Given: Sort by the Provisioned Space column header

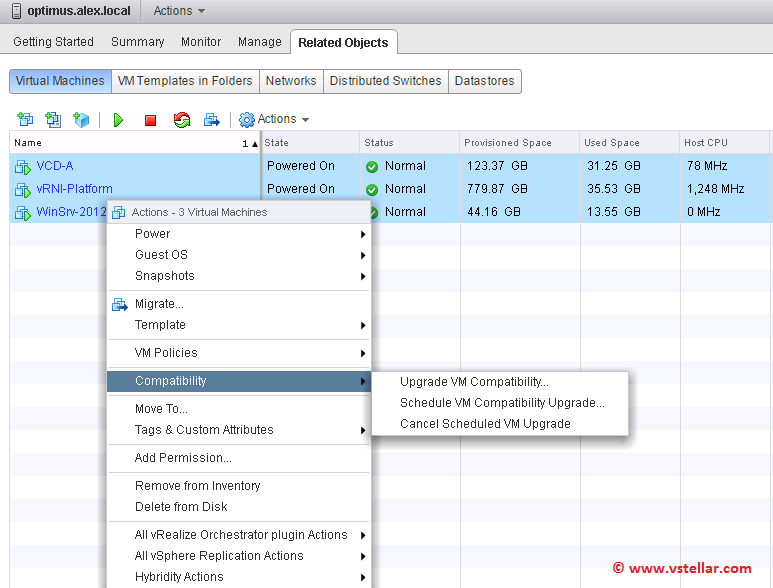Looking at the screenshot, I should 508,143.
